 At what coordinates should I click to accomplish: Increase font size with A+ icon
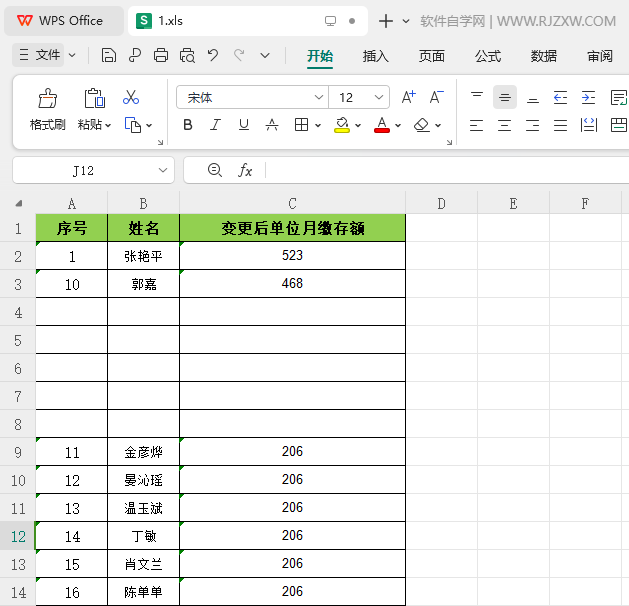409,97
